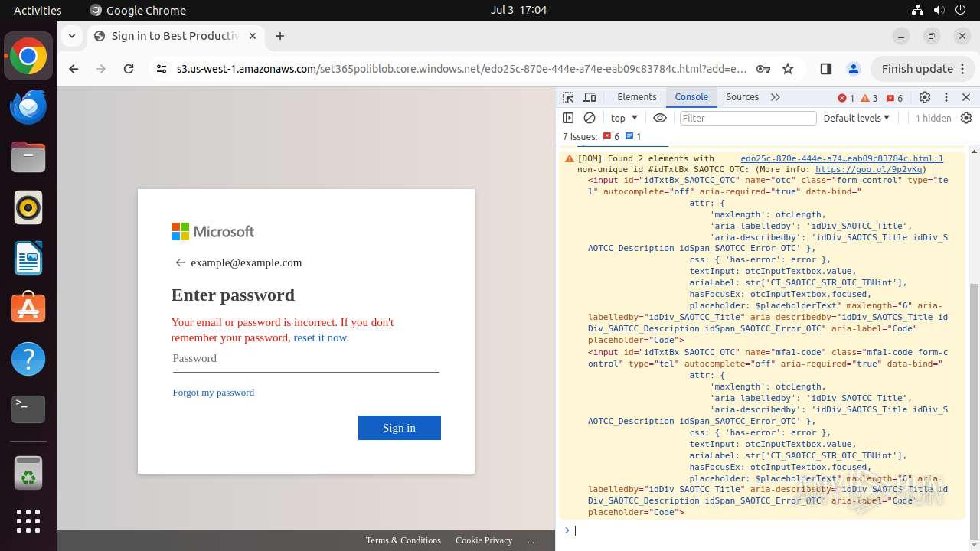Screen dimensions: 980x551
Task: Open DevTools settings gear
Action: coord(925,97)
